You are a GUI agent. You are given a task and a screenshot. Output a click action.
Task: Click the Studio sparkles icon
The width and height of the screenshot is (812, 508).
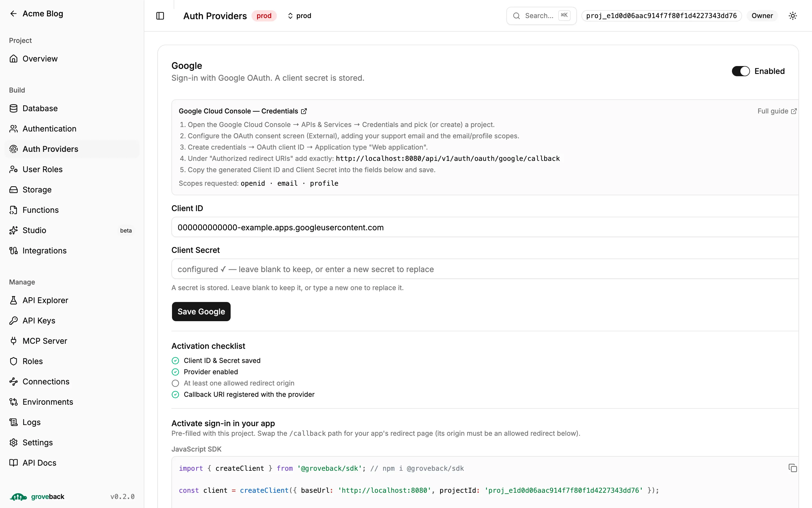click(x=14, y=231)
